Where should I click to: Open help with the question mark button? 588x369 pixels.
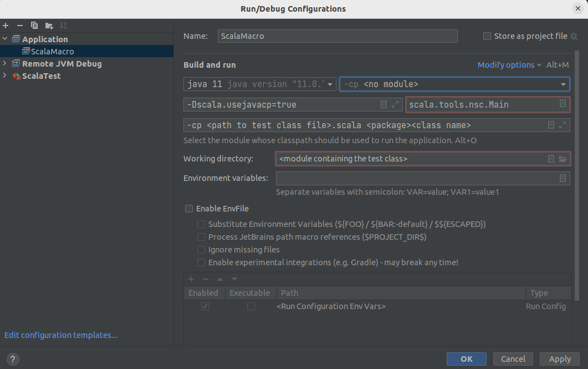click(13, 359)
